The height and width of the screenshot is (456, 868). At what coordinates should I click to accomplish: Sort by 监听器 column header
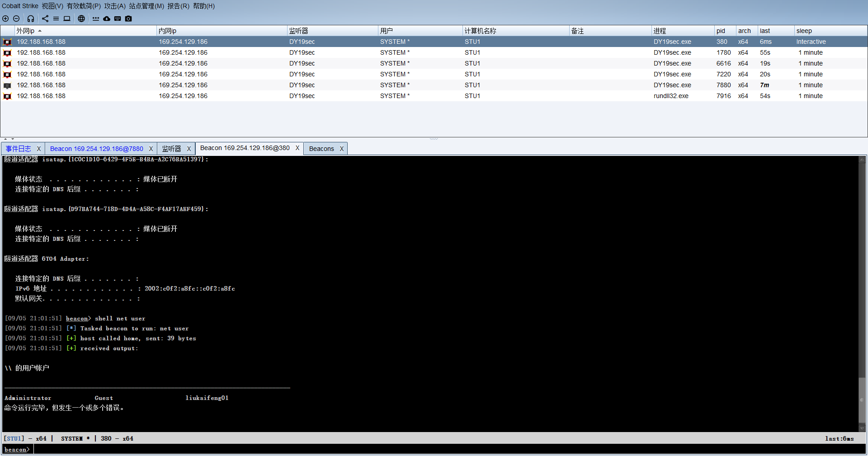333,31
